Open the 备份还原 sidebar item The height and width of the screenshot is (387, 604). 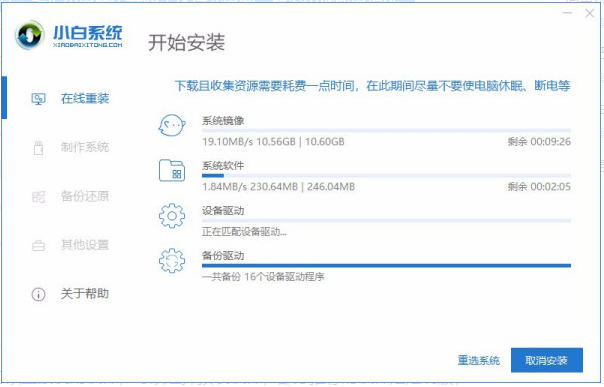pos(71,196)
